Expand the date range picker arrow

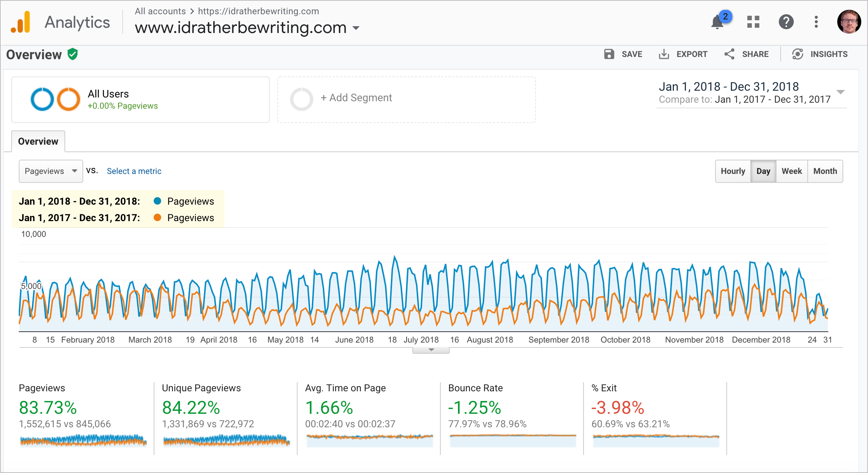tap(841, 92)
